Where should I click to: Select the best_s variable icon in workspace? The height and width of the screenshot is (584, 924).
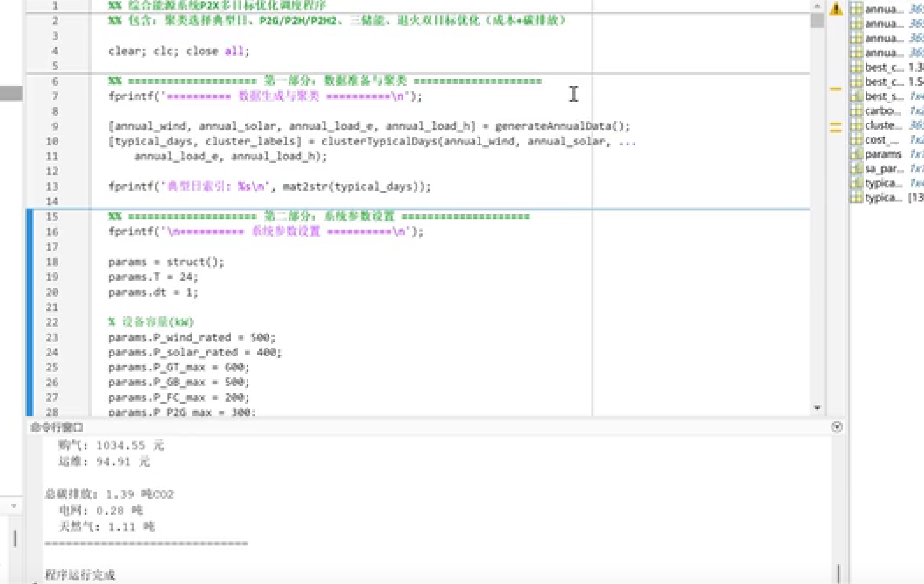[x=856, y=96]
